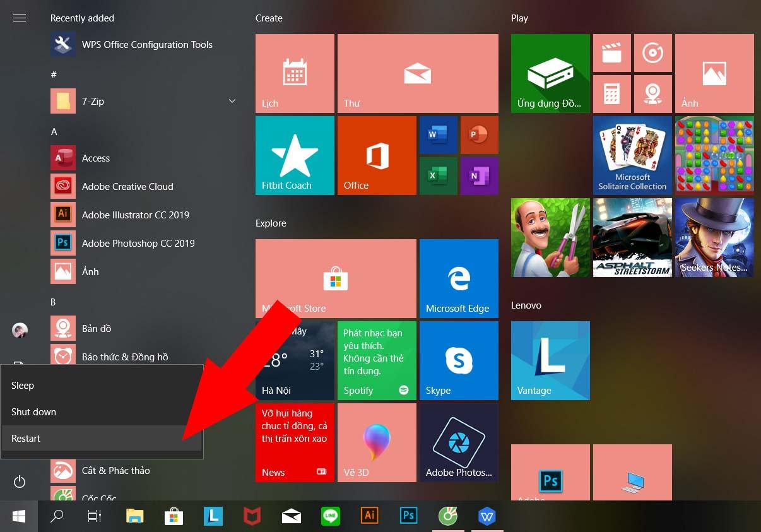Open WPS Office from the taskbar
761x532 pixels.
(487, 516)
